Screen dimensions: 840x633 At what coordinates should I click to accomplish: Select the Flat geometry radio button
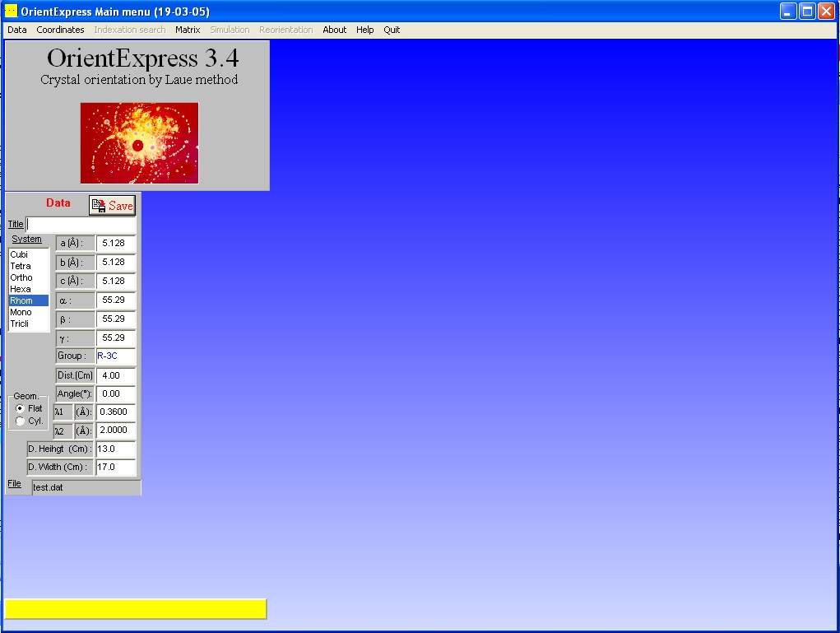pyautogui.click(x=21, y=408)
